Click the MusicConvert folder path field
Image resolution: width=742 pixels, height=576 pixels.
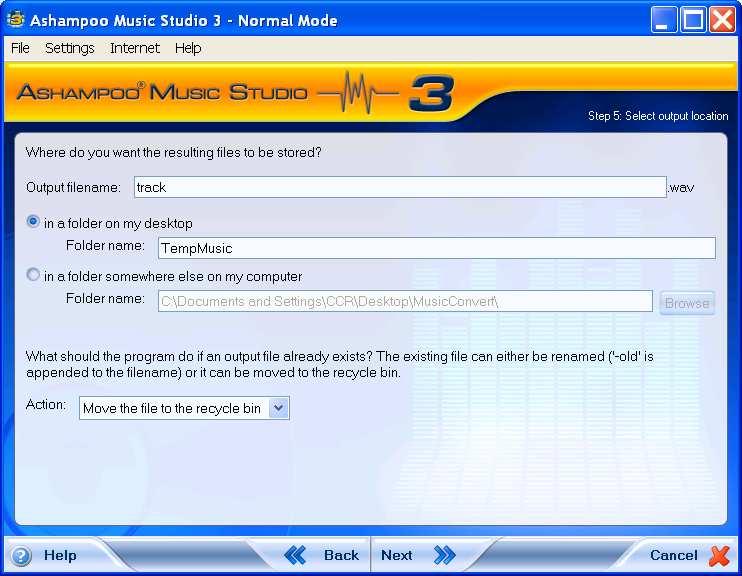[405, 301]
